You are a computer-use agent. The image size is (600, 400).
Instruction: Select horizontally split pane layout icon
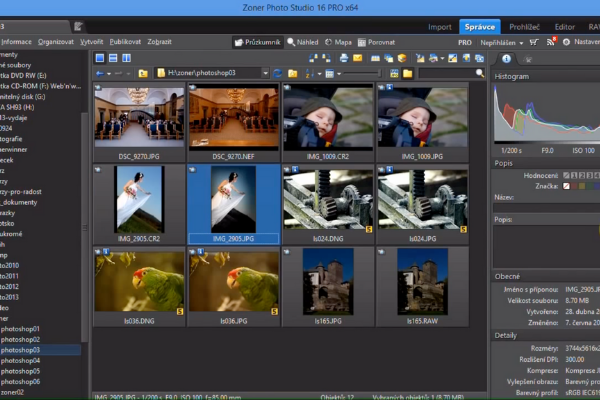click(113, 58)
